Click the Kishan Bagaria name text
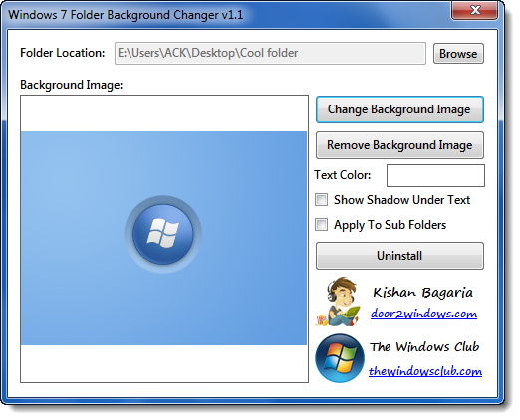Screen dimensions: 520x420 coord(422,293)
